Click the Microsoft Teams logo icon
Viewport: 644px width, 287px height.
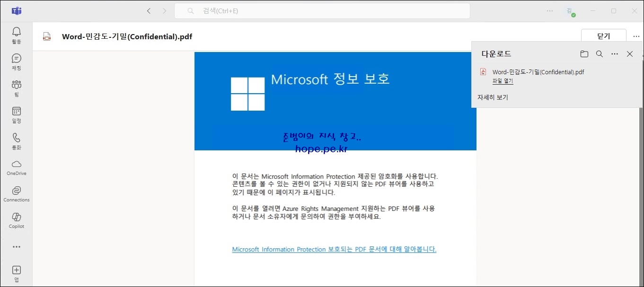pos(17,10)
